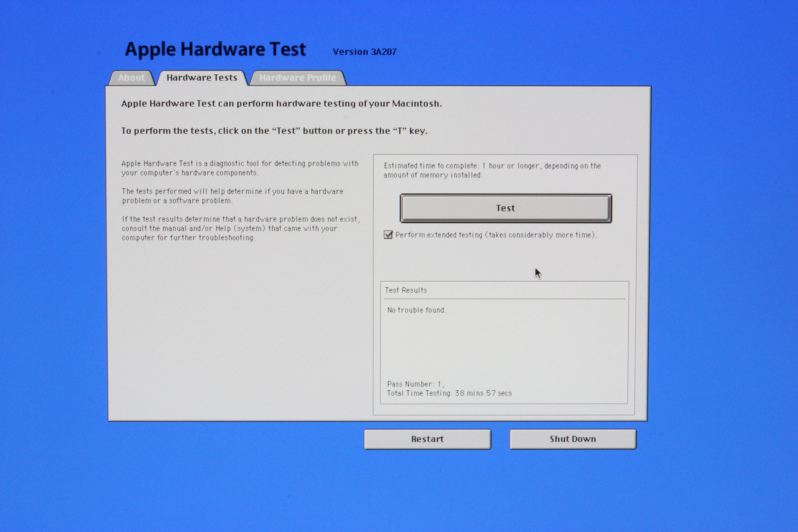
Task: Uncheck the Perform extended testing checkbox
Action: 388,235
